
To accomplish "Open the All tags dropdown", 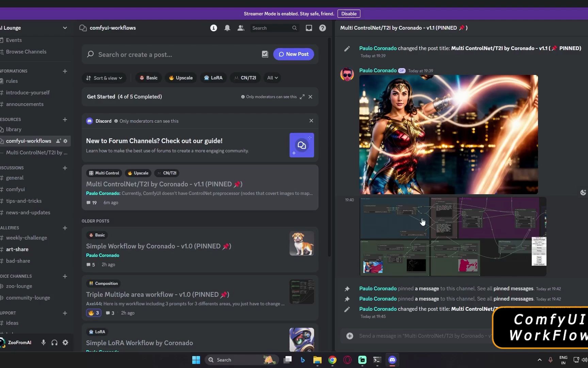I will coord(272,78).
